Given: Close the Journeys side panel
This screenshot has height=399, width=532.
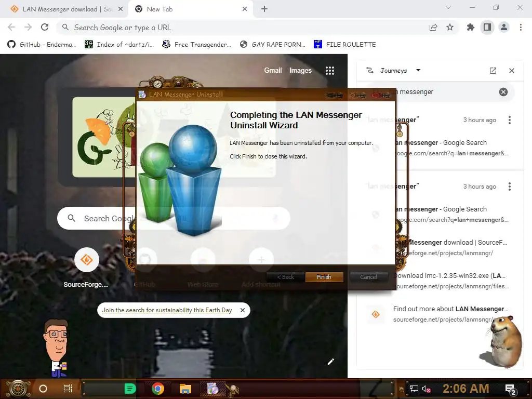Looking at the screenshot, I should pyautogui.click(x=512, y=71).
